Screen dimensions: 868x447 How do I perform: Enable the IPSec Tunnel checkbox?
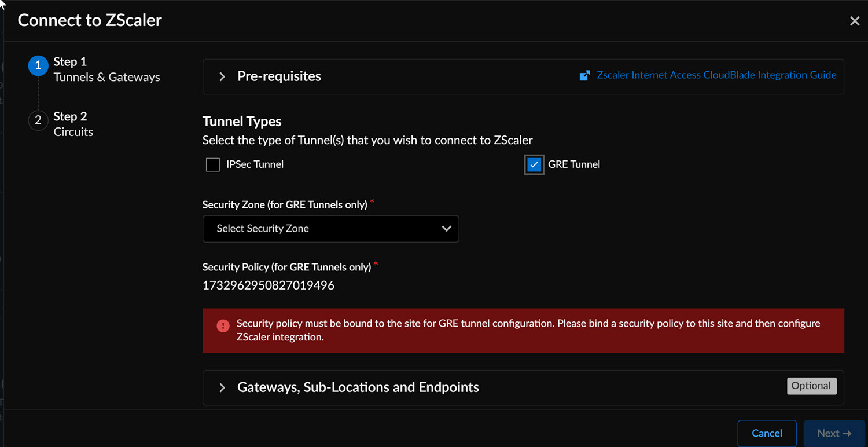tap(213, 164)
